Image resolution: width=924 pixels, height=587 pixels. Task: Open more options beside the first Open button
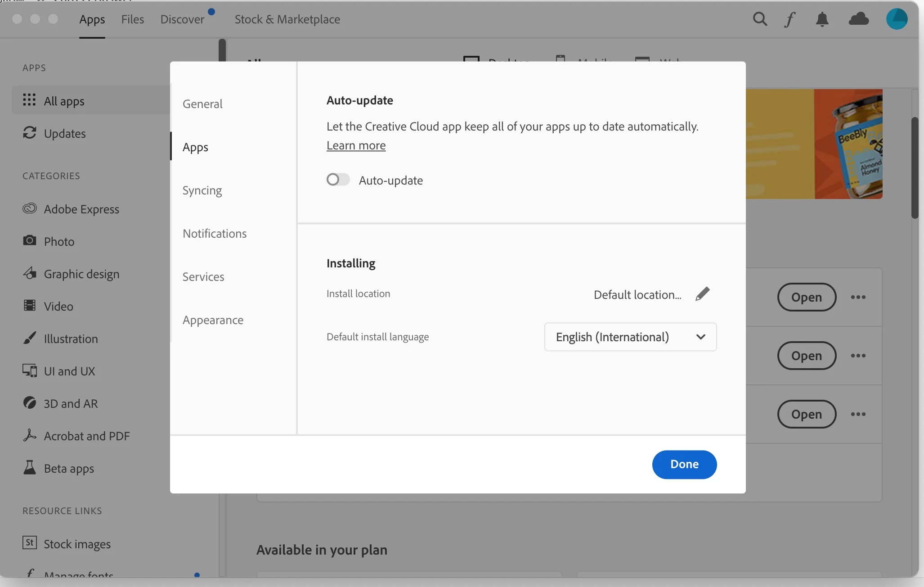(858, 297)
